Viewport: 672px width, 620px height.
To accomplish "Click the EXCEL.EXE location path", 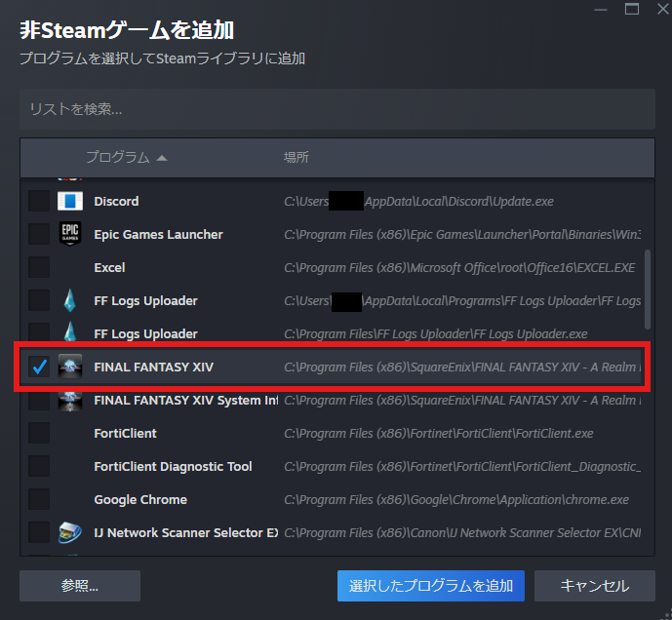I will [x=459, y=267].
